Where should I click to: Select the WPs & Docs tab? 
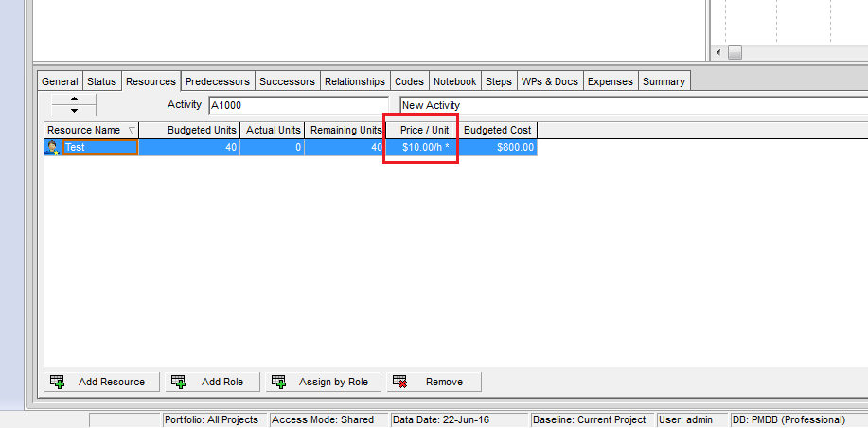(x=549, y=81)
